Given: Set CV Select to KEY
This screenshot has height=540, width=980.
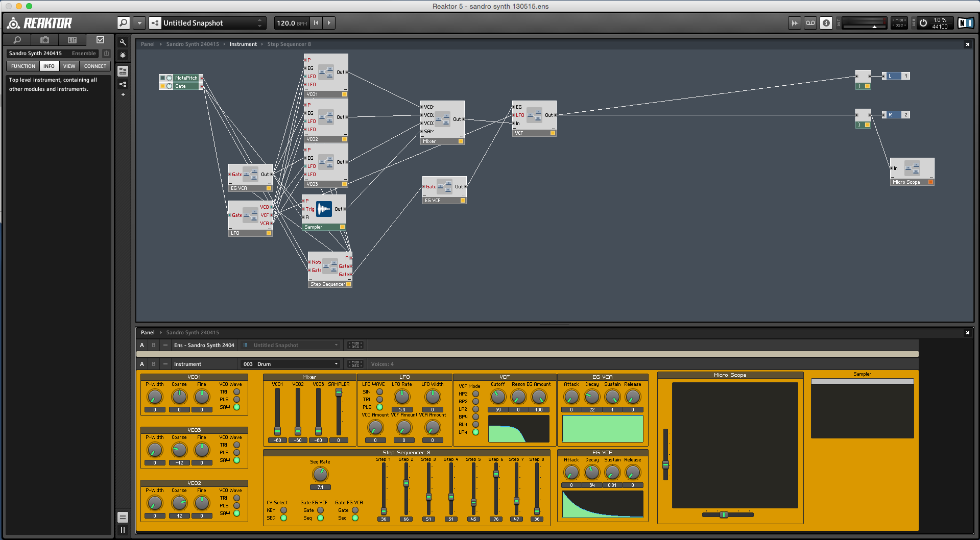Looking at the screenshot, I should point(283,510).
